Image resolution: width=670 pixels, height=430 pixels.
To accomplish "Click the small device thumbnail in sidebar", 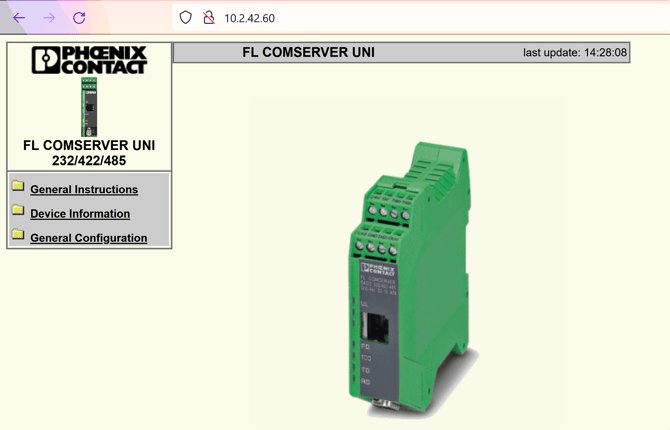I will point(89,107).
